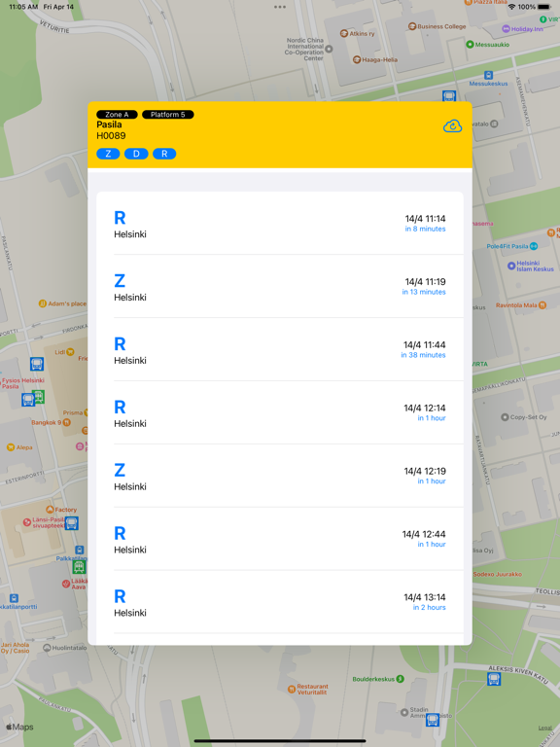Tap the Zone A badge

click(x=117, y=115)
